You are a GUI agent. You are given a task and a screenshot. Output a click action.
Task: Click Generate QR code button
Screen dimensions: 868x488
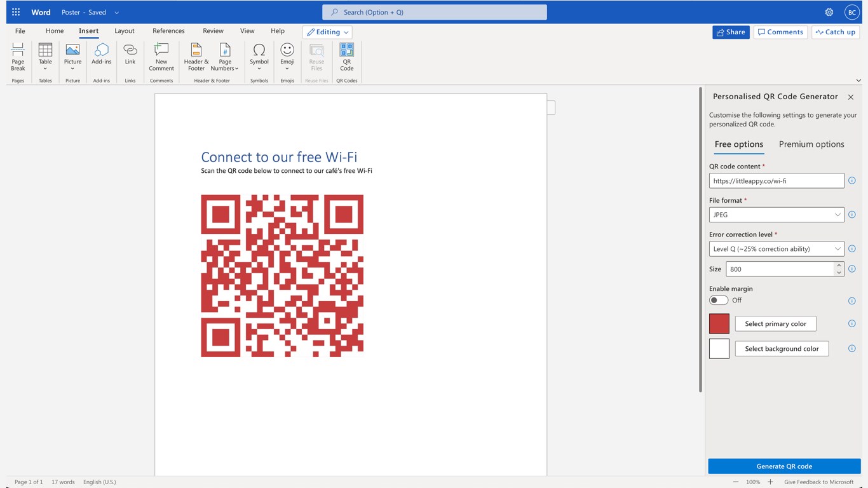(784, 466)
